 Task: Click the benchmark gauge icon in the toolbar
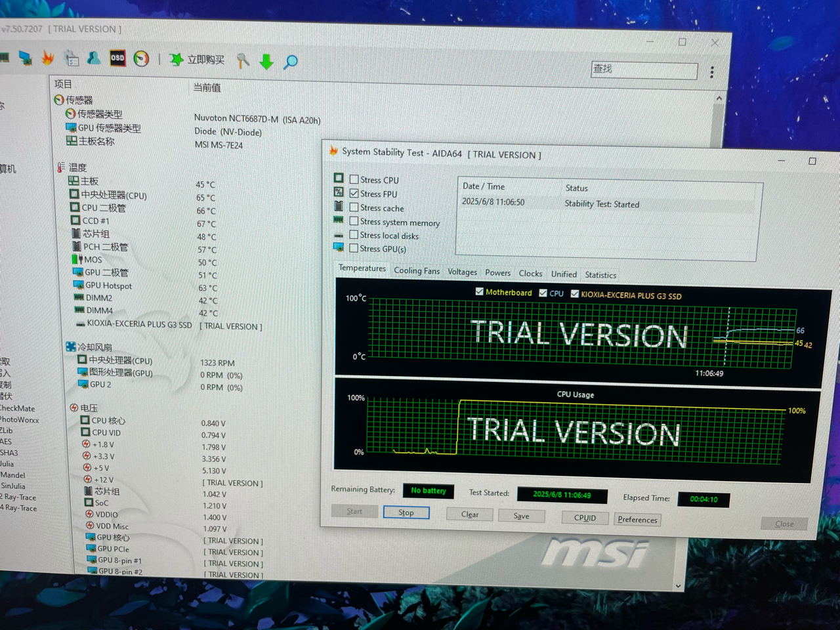point(141,58)
